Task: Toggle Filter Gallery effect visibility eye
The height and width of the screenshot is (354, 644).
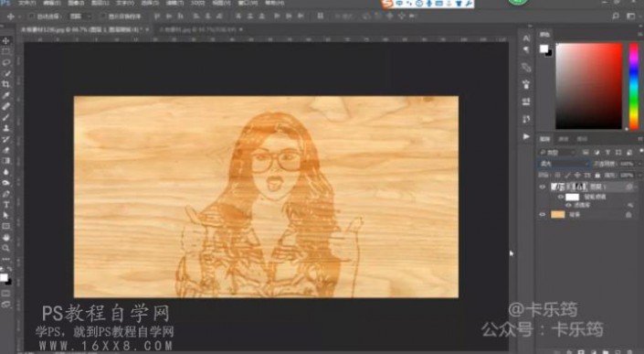Action: pyautogui.click(x=569, y=205)
